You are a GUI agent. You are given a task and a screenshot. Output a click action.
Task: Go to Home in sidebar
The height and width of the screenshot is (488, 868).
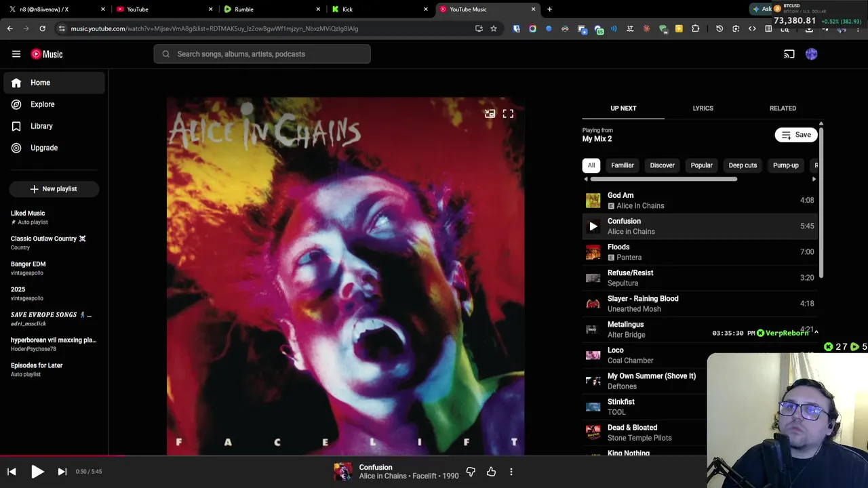[54, 83]
